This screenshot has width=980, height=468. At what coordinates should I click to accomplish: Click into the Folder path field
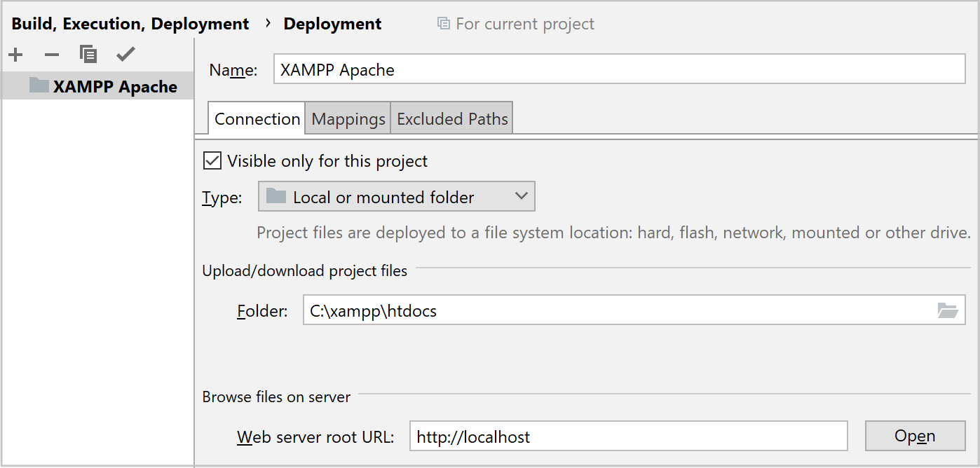[x=617, y=310]
